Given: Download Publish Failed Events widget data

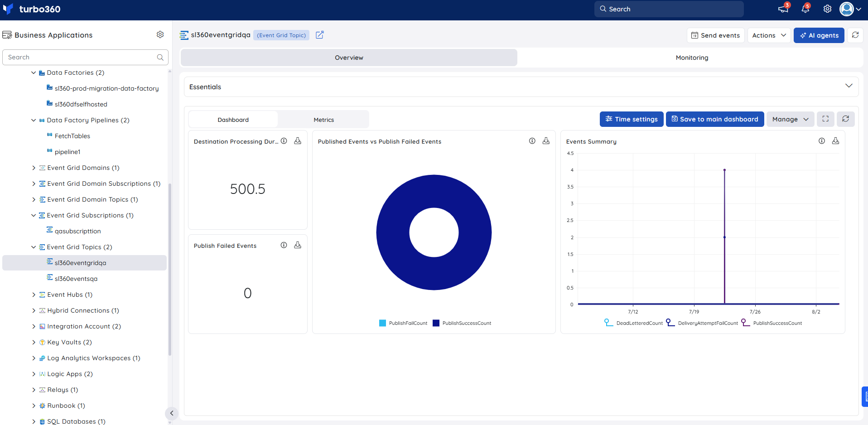Looking at the screenshot, I should [x=298, y=245].
